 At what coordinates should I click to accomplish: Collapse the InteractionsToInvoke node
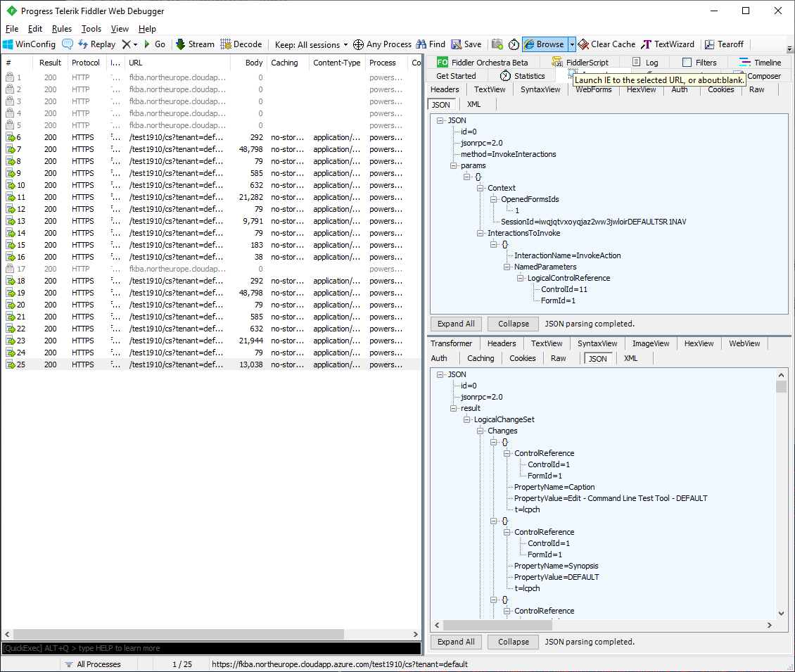point(480,233)
